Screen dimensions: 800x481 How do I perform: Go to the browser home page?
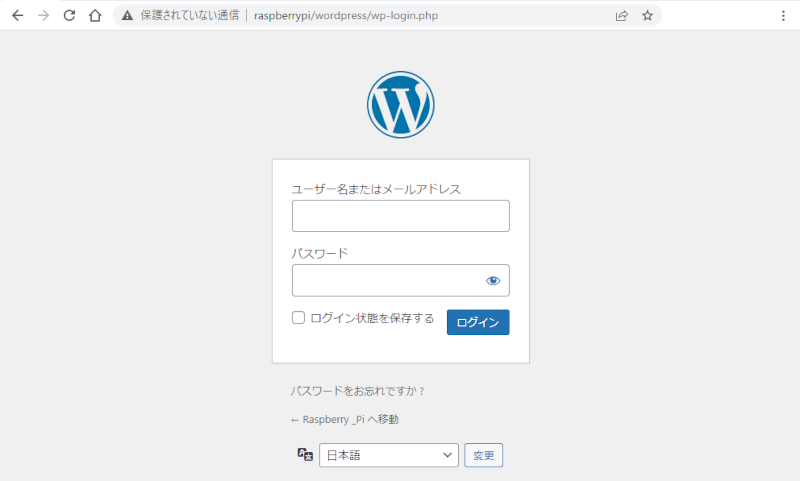point(95,16)
